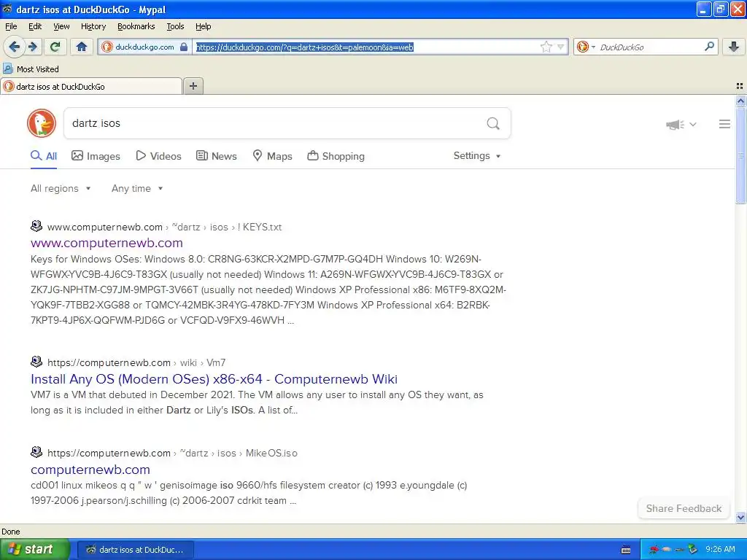Click the Share Feedback button
Screen dimensions: 747x560
[x=684, y=508]
